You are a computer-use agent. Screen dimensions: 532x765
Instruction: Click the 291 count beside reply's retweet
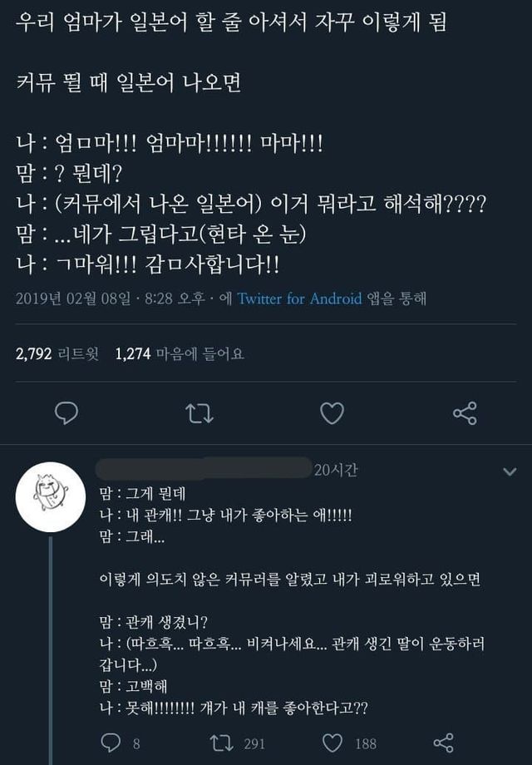(x=254, y=743)
